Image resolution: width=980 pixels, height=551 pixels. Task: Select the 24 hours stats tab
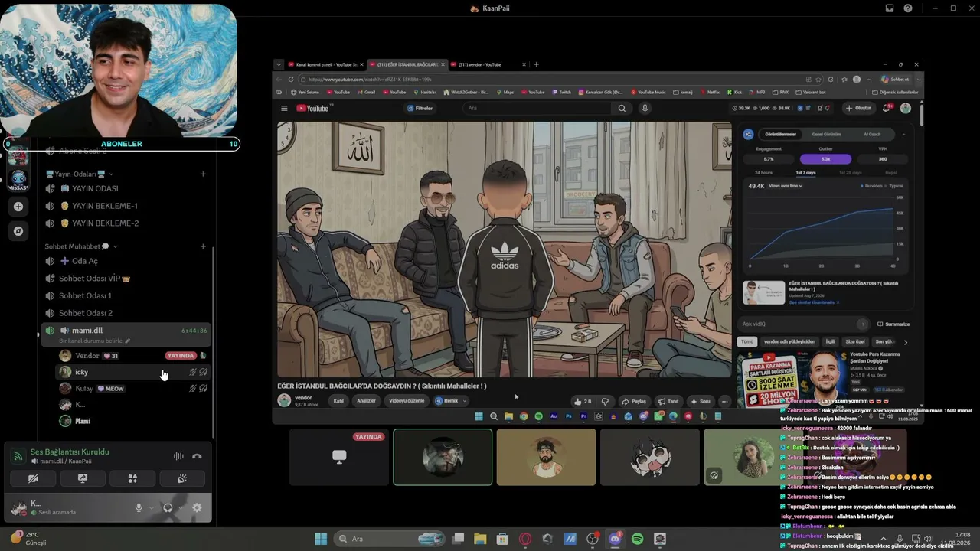point(763,173)
